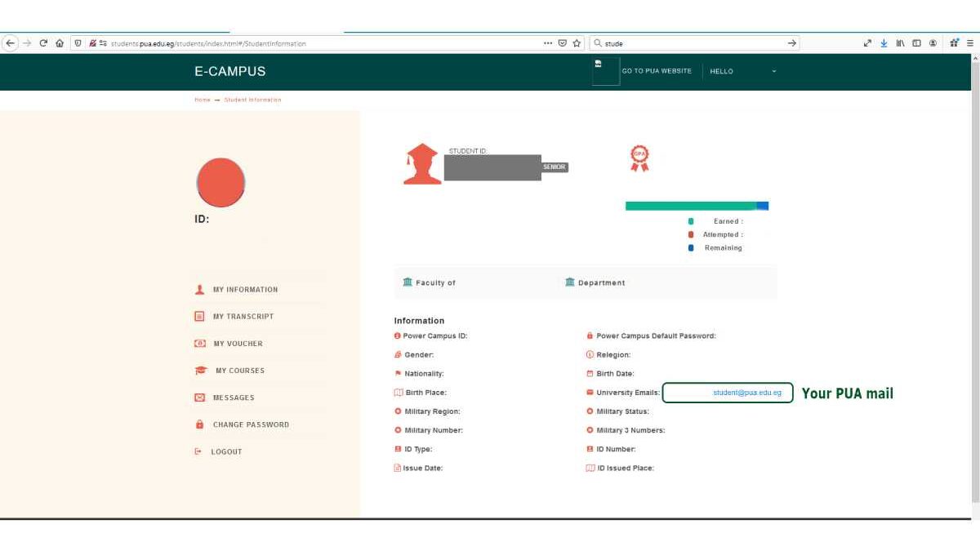Click the Messages envelope icon
This screenshot has height=551, width=980.
(x=200, y=398)
